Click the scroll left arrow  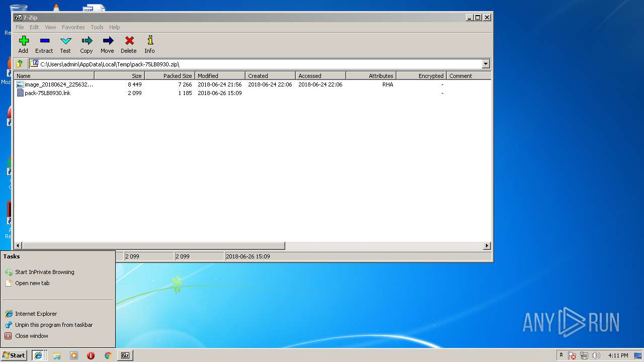(18, 246)
